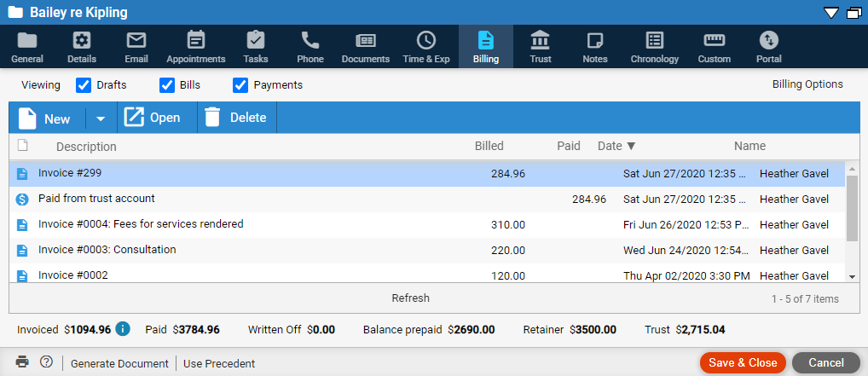Click the list scrollbar down arrow
This screenshot has height=376, width=868.
pos(852,277)
